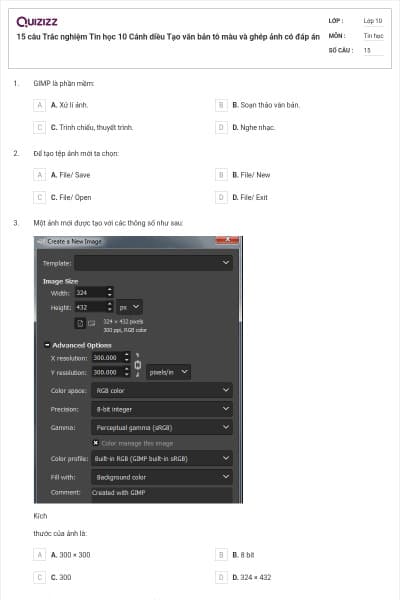Increase the Height value with stepper

point(110,304)
